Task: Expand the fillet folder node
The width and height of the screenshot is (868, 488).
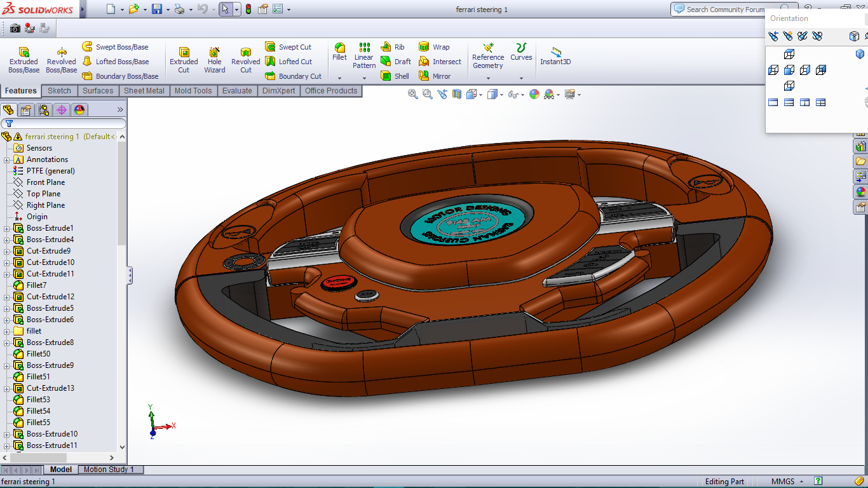Action: click(7, 331)
